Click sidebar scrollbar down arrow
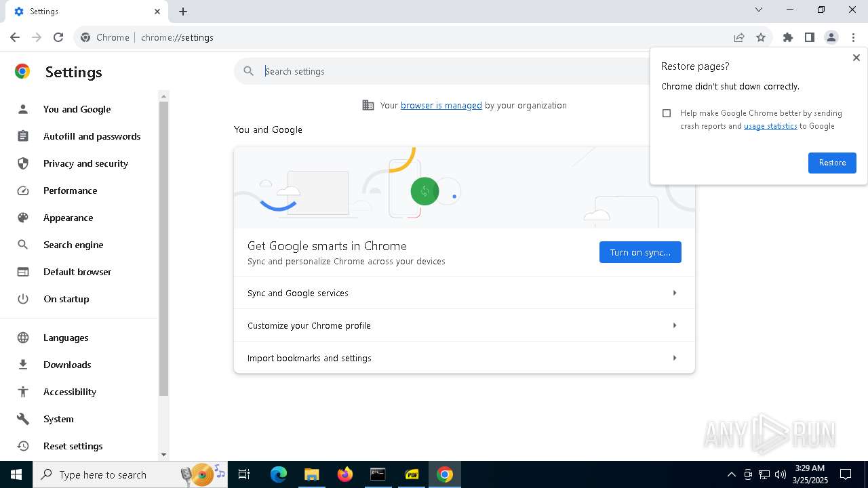 (x=163, y=455)
